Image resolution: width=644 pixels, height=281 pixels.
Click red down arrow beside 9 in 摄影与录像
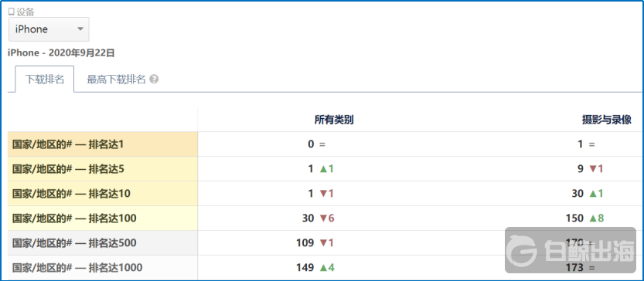(x=593, y=168)
